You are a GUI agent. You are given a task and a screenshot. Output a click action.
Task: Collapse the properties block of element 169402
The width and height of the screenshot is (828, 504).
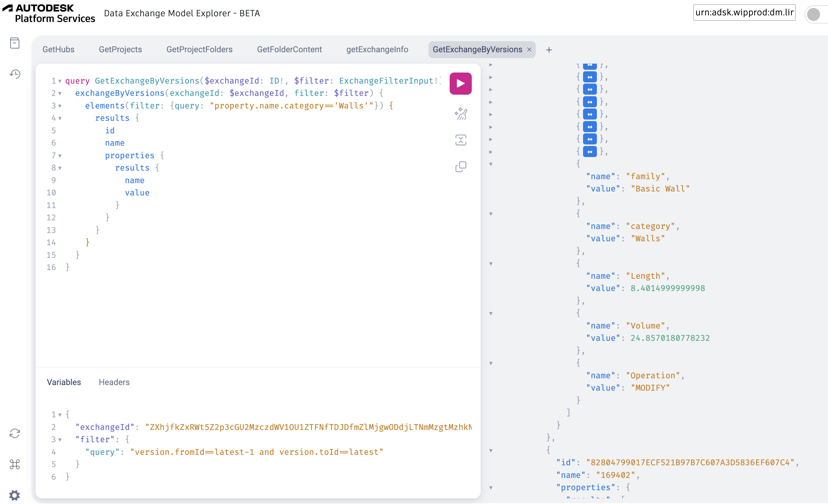point(491,488)
